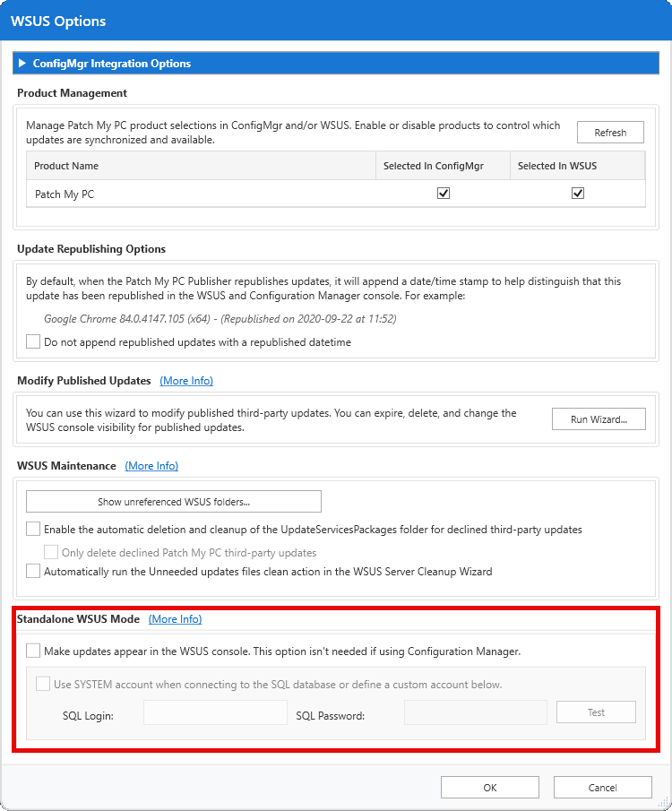Image resolution: width=672 pixels, height=811 pixels.
Task: Click the Refresh button in Product Management
Action: pyautogui.click(x=610, y=133)
